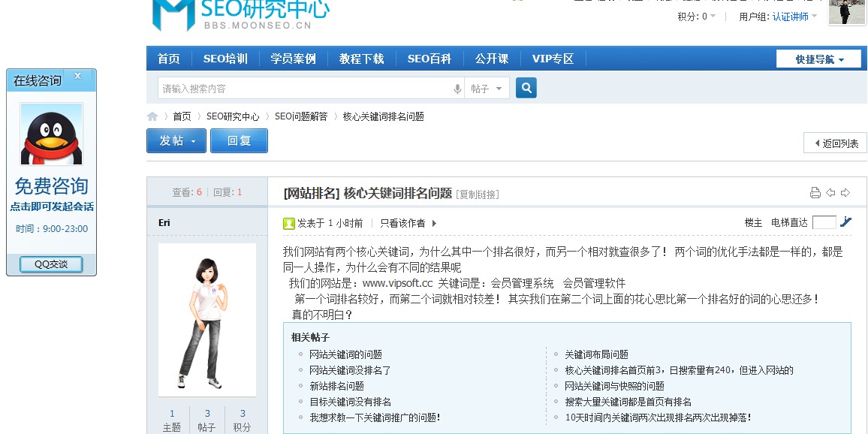Viewport: 868px width, 434px height.
Task: Open the 发帖 dropdown button
Action: pyautogui.click(x=176, y=140)
